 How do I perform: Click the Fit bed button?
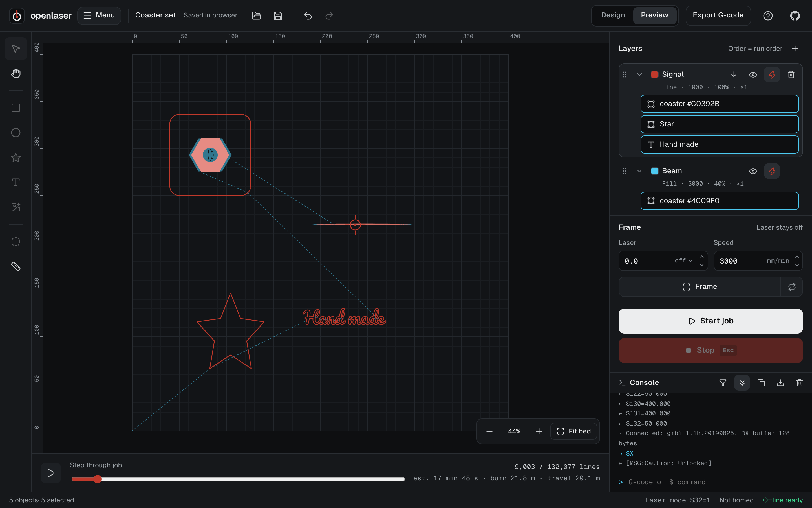[573, 432]
